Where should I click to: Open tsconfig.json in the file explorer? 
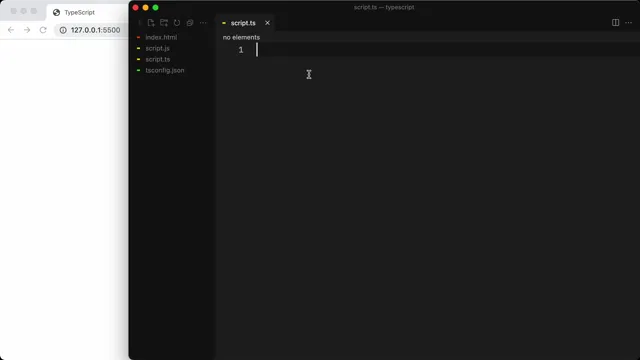pyautogui.click(x=164, y=70)
